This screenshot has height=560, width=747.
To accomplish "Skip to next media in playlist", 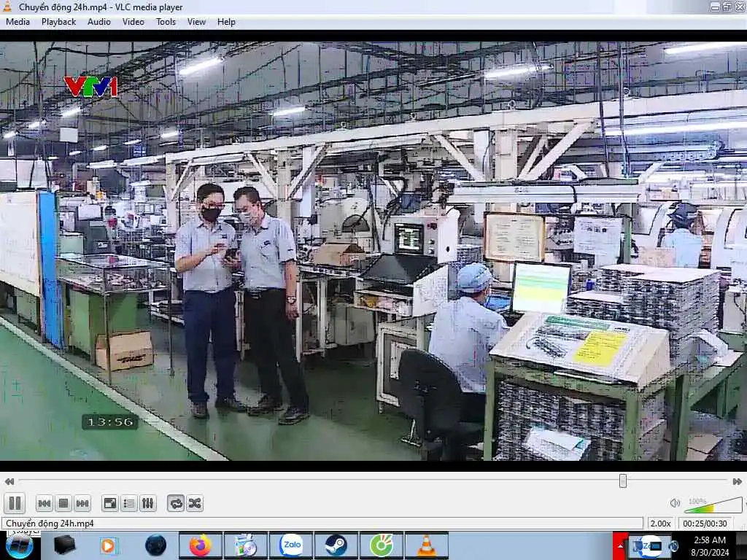I will (x=82, y=503).
